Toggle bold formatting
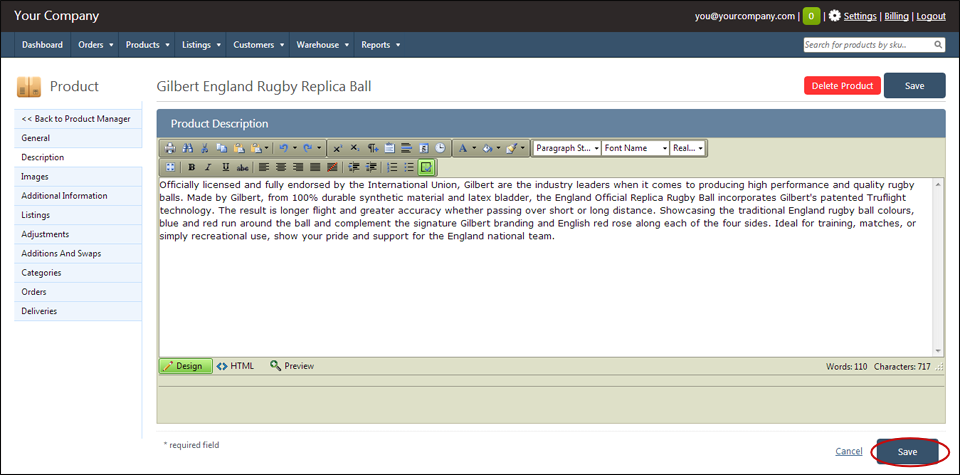960x475 pixels. coord(192,167)
